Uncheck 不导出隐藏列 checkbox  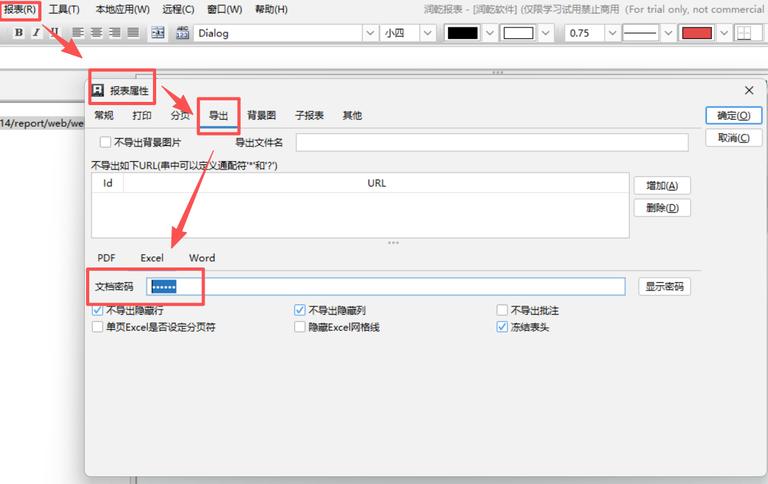(300, 310)
